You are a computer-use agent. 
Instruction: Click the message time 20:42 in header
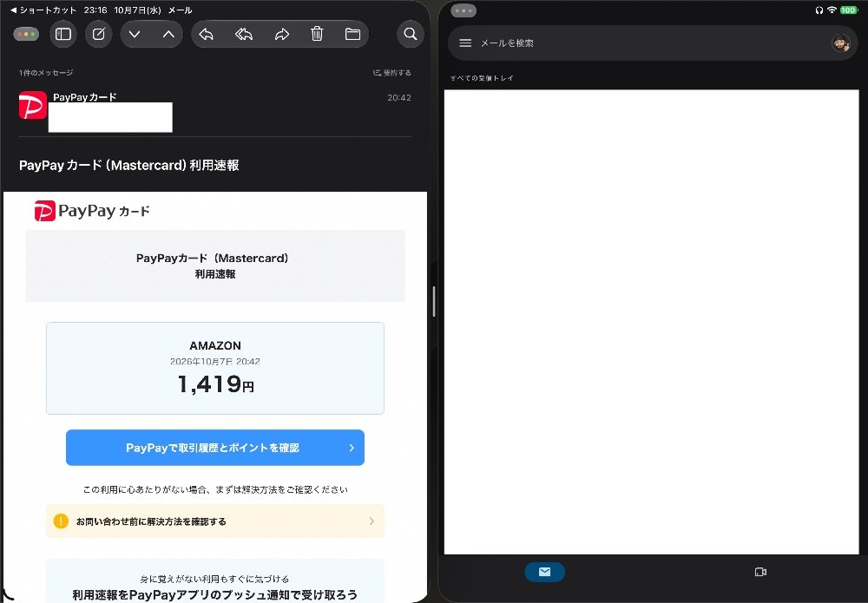tap(399, 97)
